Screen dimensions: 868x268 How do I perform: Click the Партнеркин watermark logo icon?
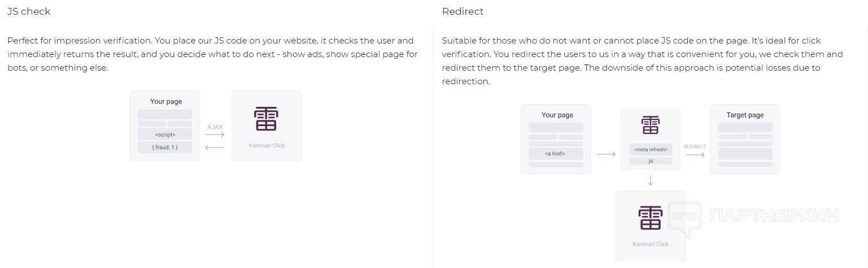(x=684, y=219)
